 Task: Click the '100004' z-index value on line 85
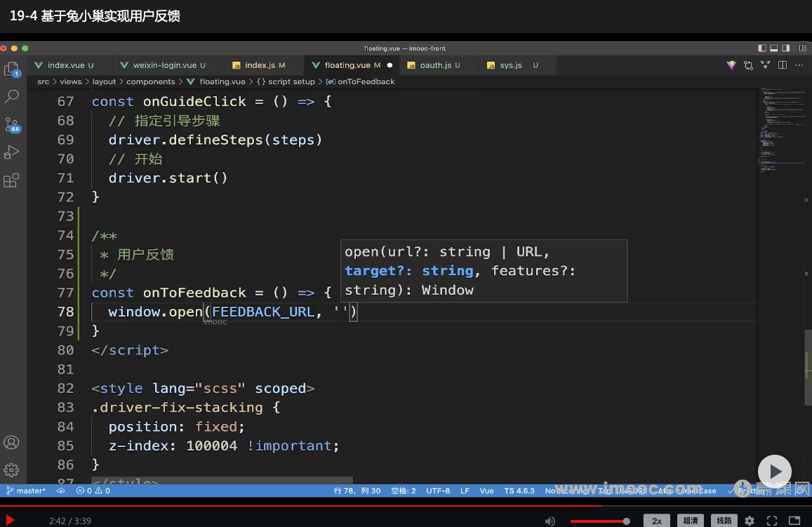click(x=212, y=446)
